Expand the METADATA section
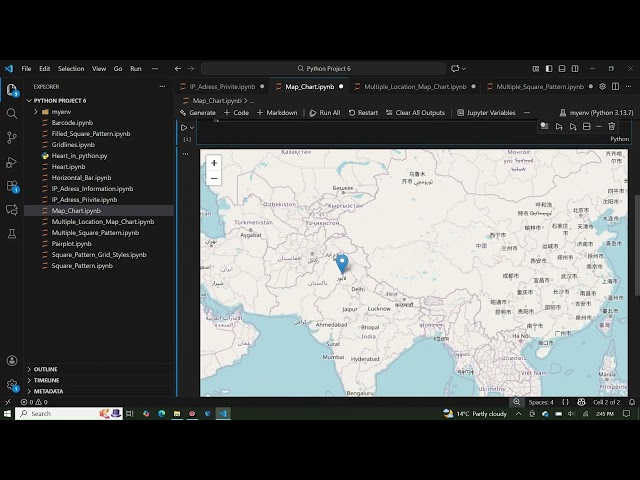Screen dimensions: 640x480 click(99, 391)
